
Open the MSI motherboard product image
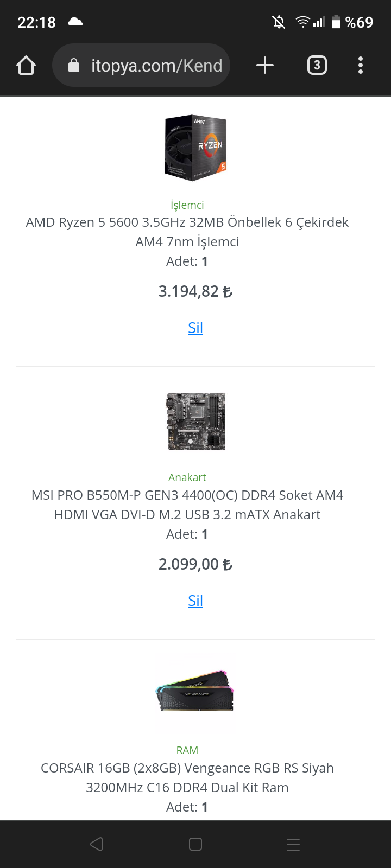(195, 422)
